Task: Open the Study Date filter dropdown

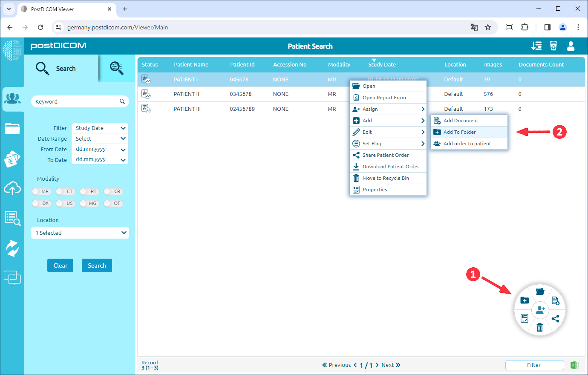Action: 99,128
